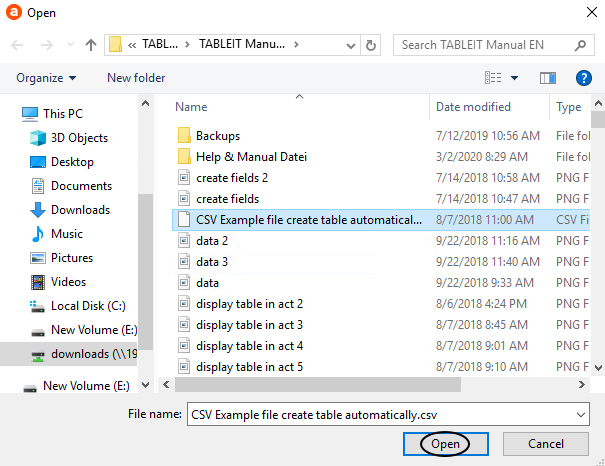Click the 3/2/2020 8:29 AM date cell
Viewport: 605px width, 466px height.
pyautogui.click(x=482, y=157)
